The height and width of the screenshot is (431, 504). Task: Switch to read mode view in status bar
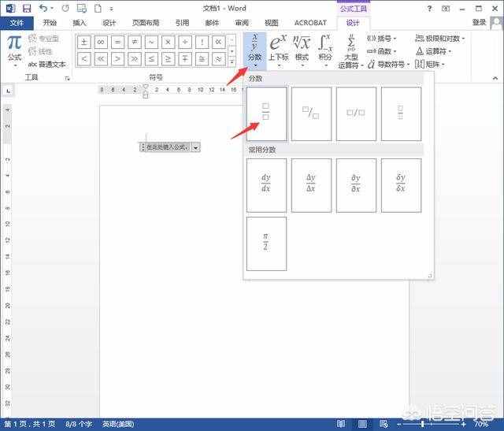(341, 424)
